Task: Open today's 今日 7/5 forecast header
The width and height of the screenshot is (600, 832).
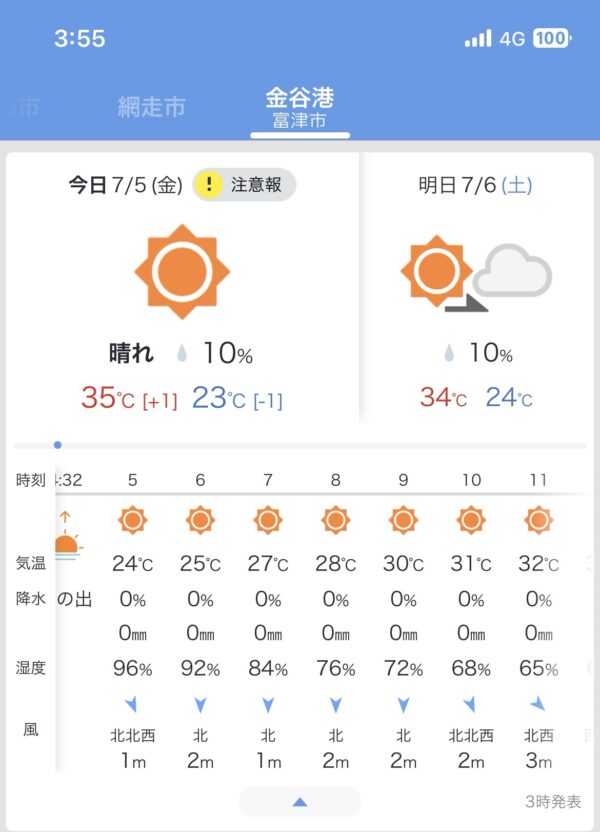Action: point(124,185)
